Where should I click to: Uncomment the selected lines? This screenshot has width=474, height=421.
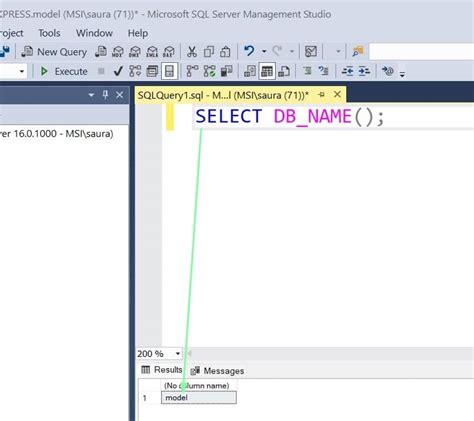click(x=323, y=71)
